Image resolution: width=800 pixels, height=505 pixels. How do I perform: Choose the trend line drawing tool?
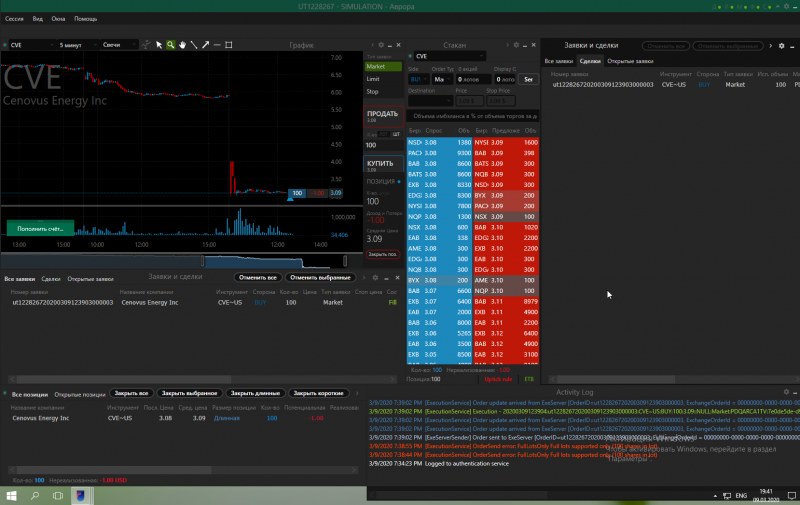194,45
